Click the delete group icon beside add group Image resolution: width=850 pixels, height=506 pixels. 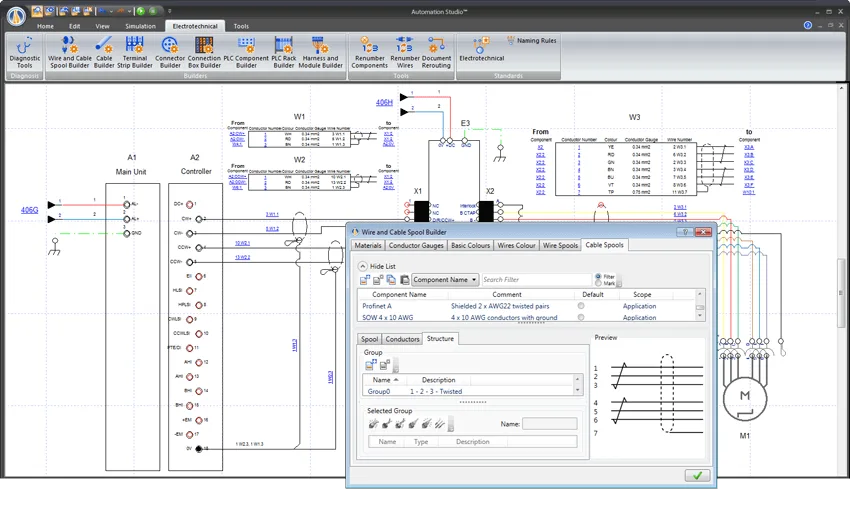click(x=384, y=365)
